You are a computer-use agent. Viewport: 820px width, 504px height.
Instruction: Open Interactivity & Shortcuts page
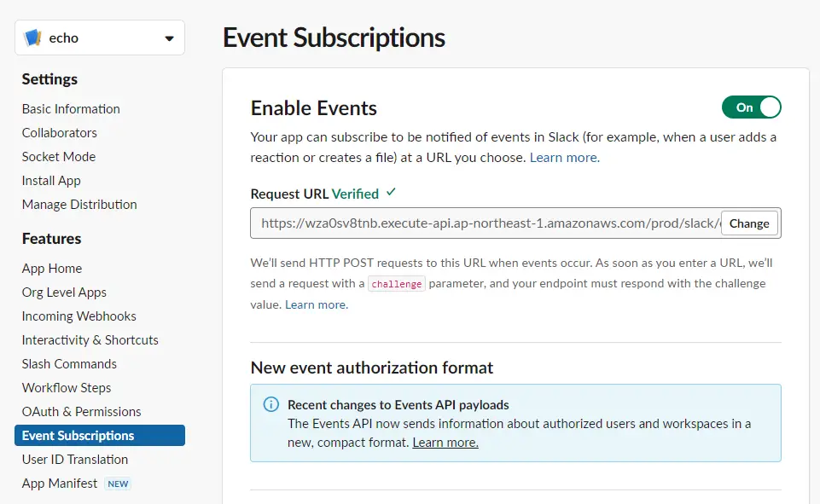click(90, 339)
